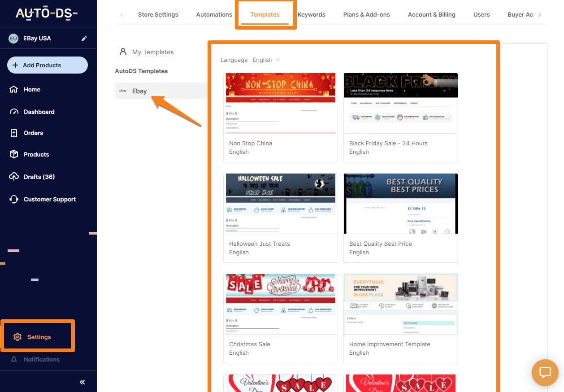The height and width of the screenshot is (392, 564).
Task: Open Drafts cloud upload icon
Action: [14, 177]
